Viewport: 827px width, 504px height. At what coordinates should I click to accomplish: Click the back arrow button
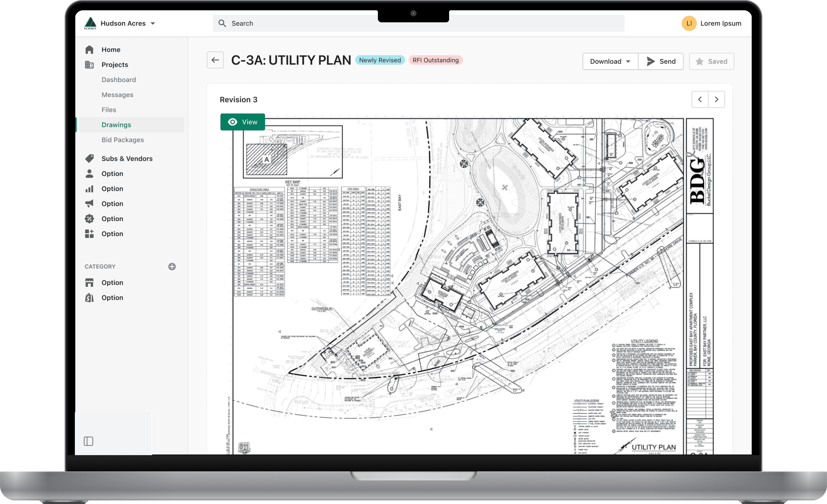point(215,60)
